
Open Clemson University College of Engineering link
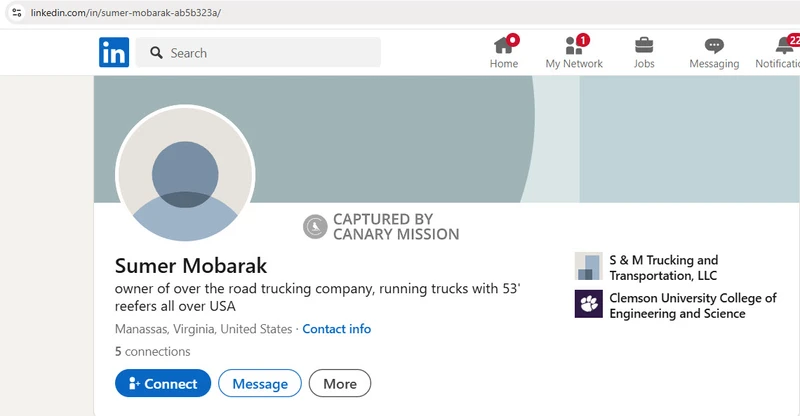coord(693,305)
